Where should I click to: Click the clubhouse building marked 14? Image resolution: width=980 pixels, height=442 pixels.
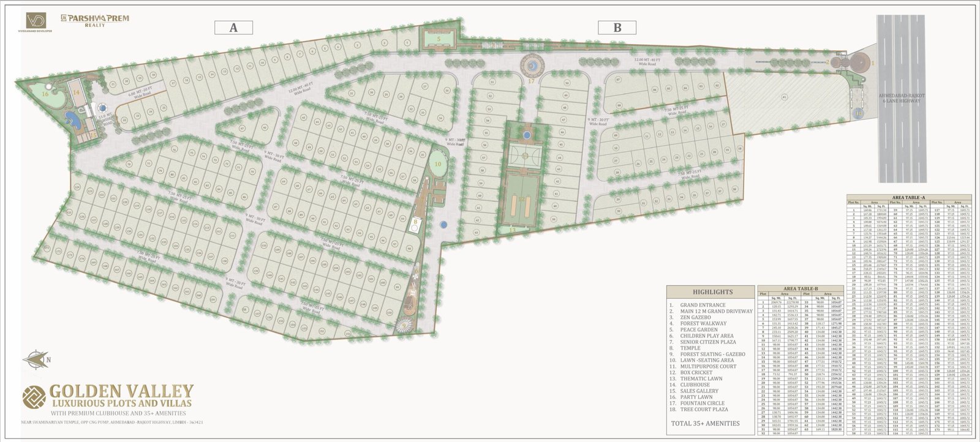(x=77, y=92)
